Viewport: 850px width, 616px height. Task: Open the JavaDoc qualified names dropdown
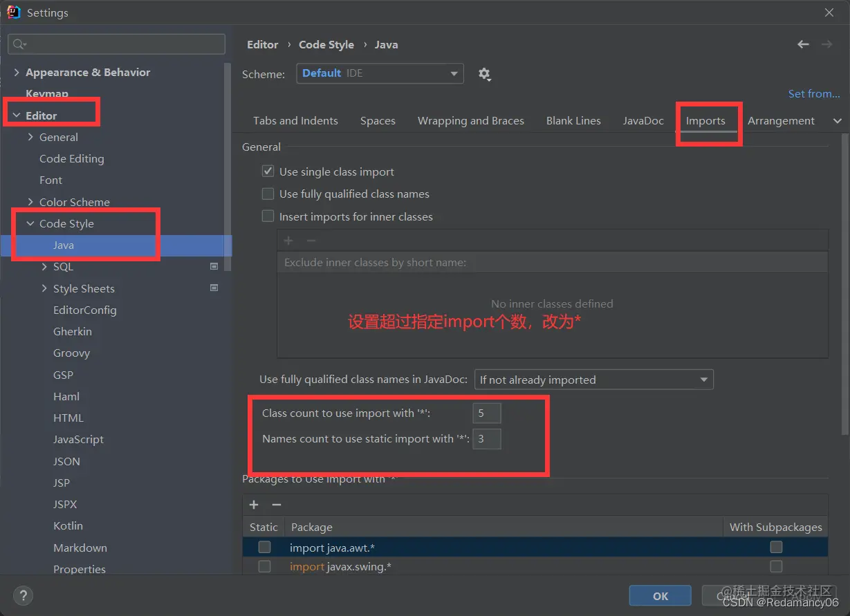(x=593, y=380)
